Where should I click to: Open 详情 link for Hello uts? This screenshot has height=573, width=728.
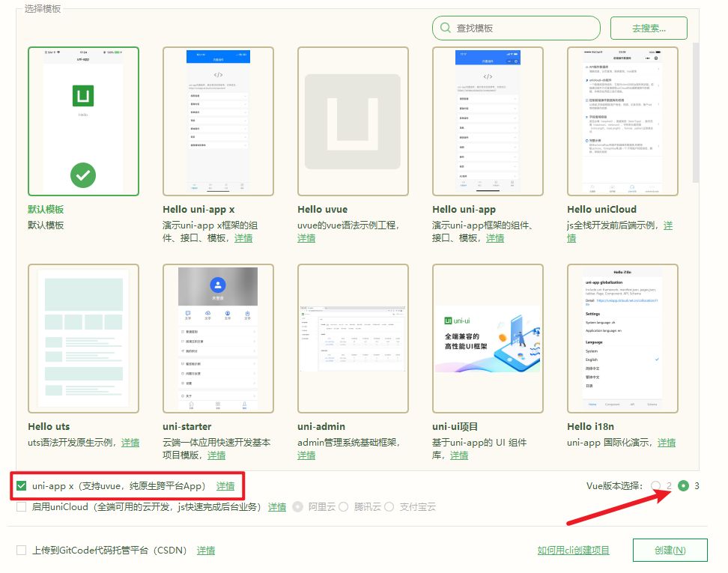click(130, 443)
